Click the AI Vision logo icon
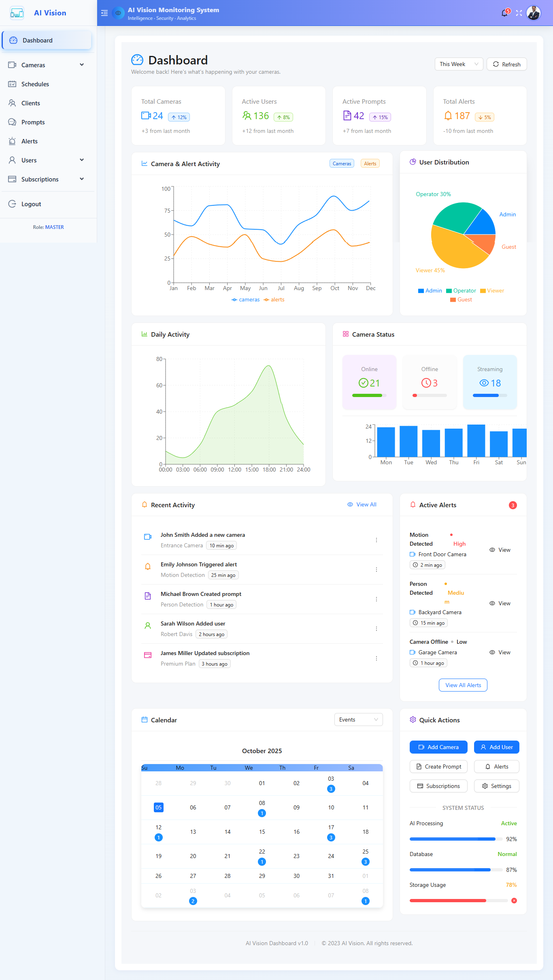553x980 pixels. 17,13
